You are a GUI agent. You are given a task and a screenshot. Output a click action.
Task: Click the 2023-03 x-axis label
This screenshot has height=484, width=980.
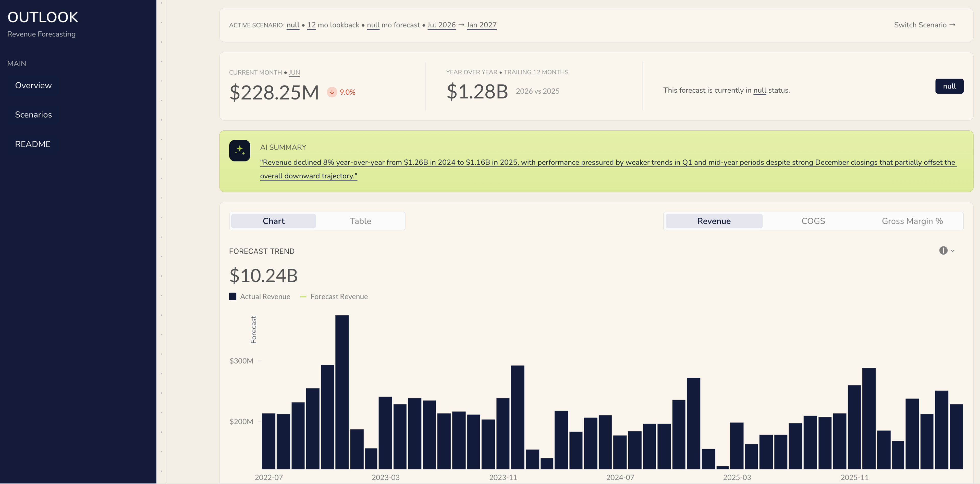point(385,478)
